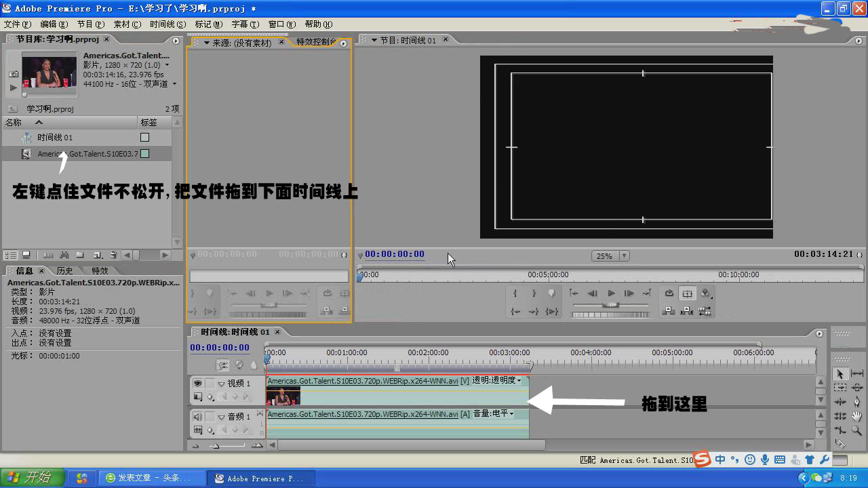This screenshot has width=868, height=488.
Task: Click 开始 Start button on taskbar
Action: 32,478
